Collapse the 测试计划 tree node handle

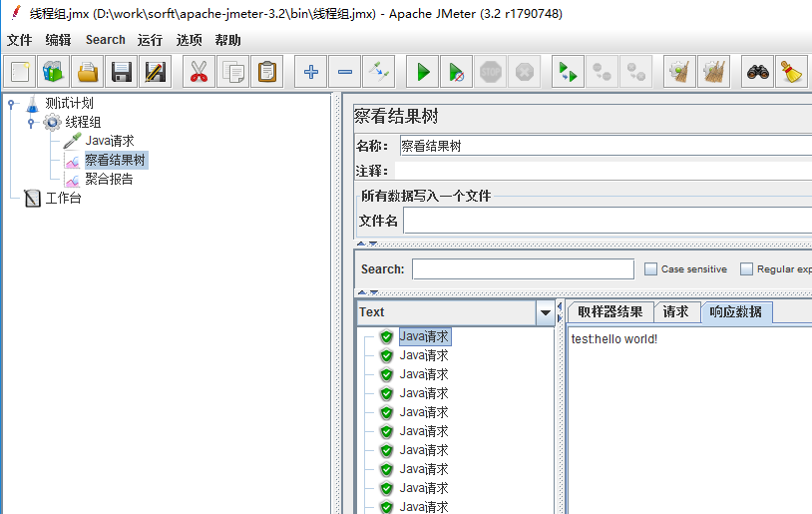11,104
